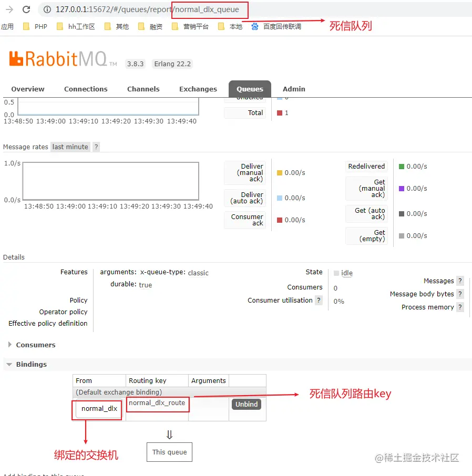The width and height of the screenshot is (472, 476).
Task: Open the normal_dlx exchange link
Action: 99,409
